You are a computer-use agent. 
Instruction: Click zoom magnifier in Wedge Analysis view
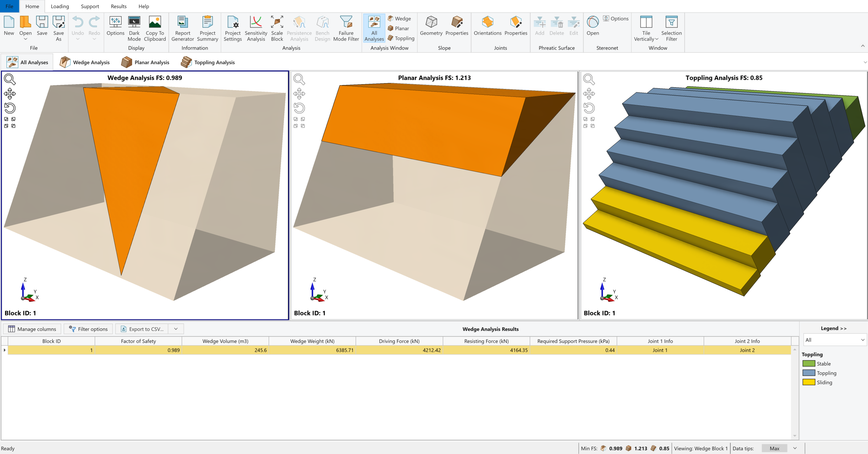coord(10,79)
